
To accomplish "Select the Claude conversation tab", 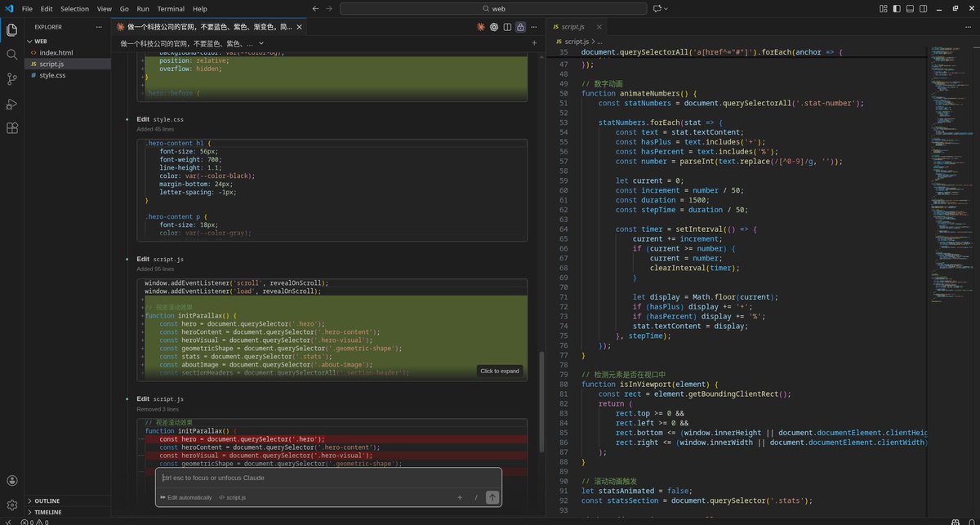I will (x=208, y=27).
